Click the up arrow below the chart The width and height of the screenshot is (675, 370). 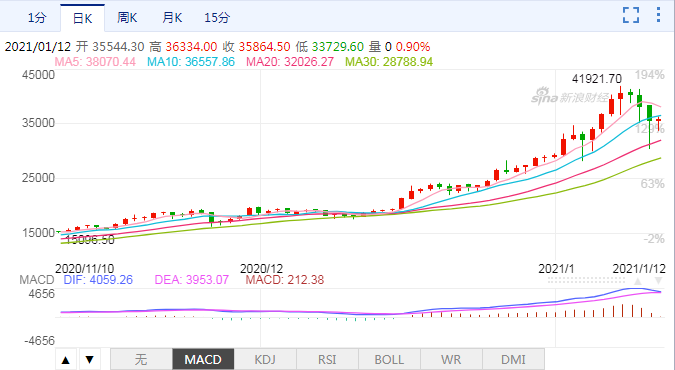coord(66,360)
